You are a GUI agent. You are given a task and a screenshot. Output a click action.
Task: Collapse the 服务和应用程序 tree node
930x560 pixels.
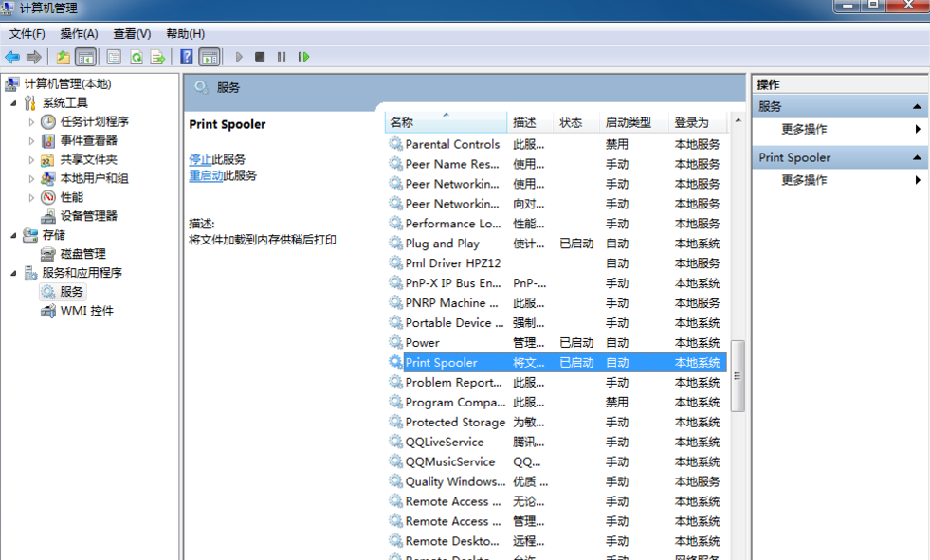point(13,273)
